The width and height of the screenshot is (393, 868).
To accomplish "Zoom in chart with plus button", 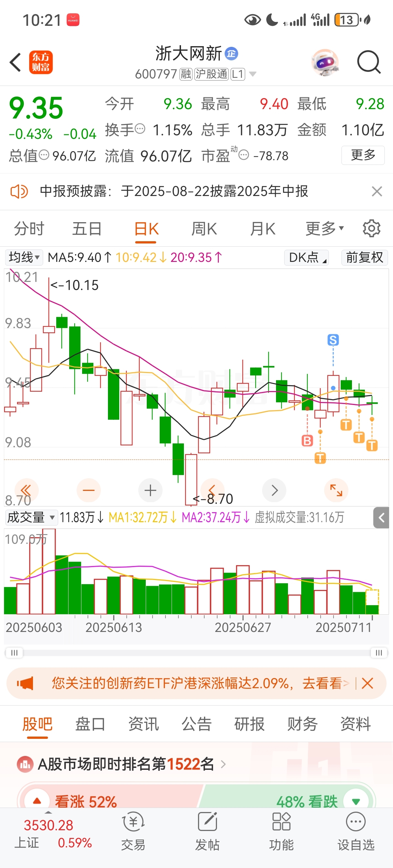I will (151, 490).
